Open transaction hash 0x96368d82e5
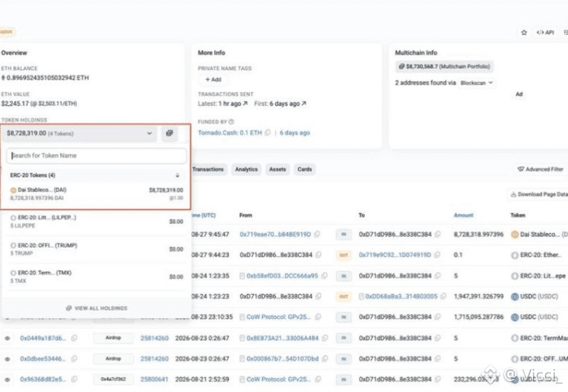568x392 pixels. point(43,380)
